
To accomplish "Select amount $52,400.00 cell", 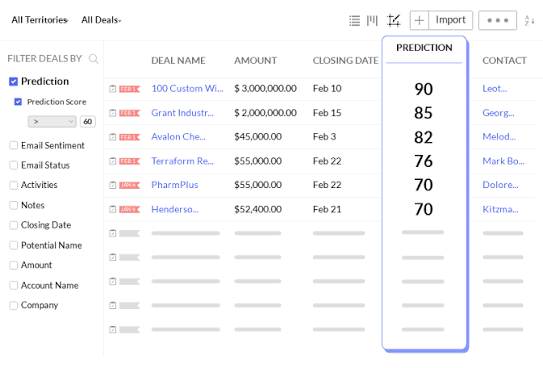I will (258, 209).
